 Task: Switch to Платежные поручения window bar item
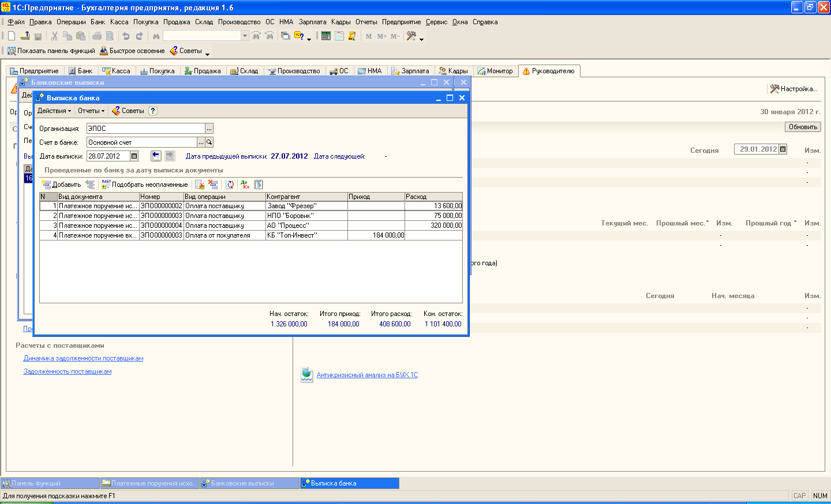tap(149, 483)
